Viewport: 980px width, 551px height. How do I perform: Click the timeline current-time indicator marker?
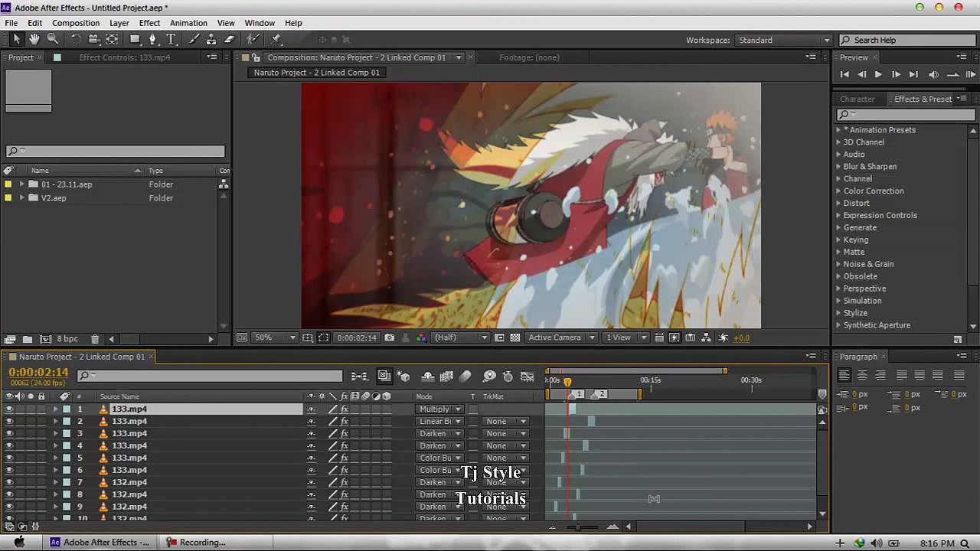(567, 381)
